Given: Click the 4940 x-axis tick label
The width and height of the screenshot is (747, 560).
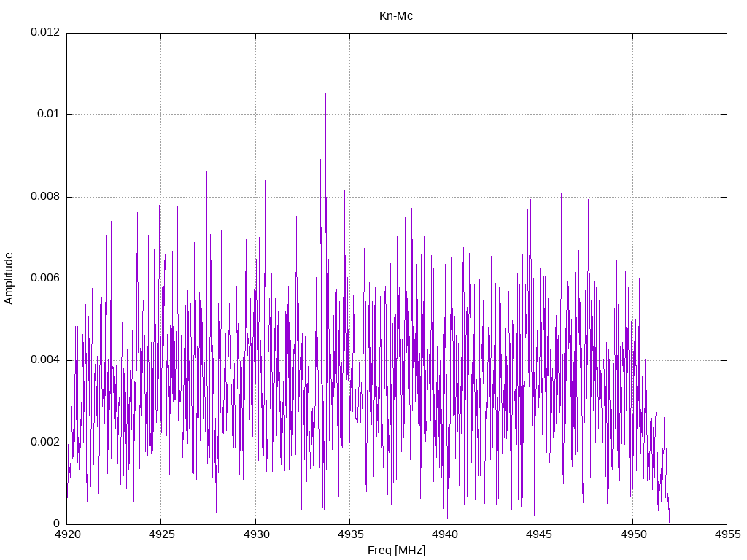Looking at the screenshot, I should pyautogui.click(x=445, y=534).
